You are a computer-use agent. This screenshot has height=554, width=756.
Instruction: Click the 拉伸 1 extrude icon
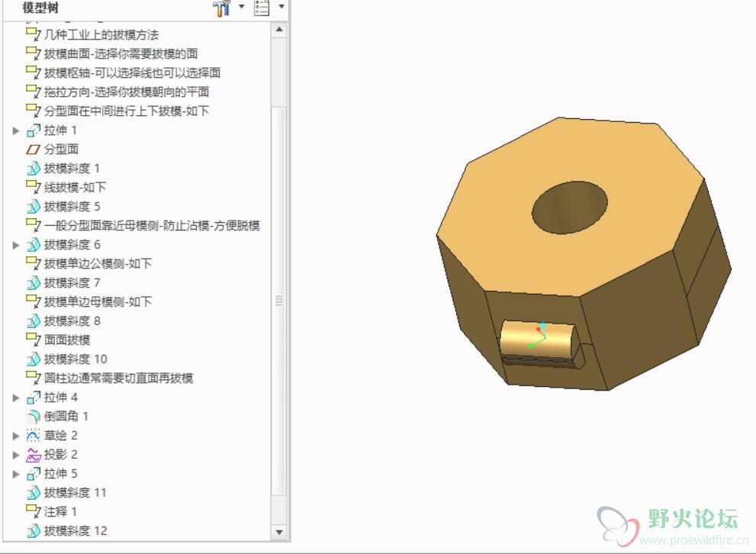click(34, 130)
